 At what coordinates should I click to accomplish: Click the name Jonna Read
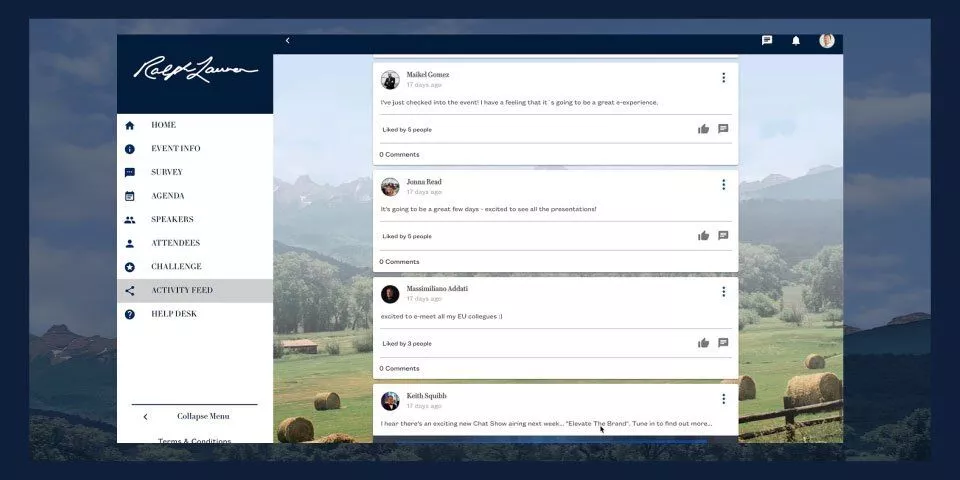pyautogui.click(x=424, y=182)
